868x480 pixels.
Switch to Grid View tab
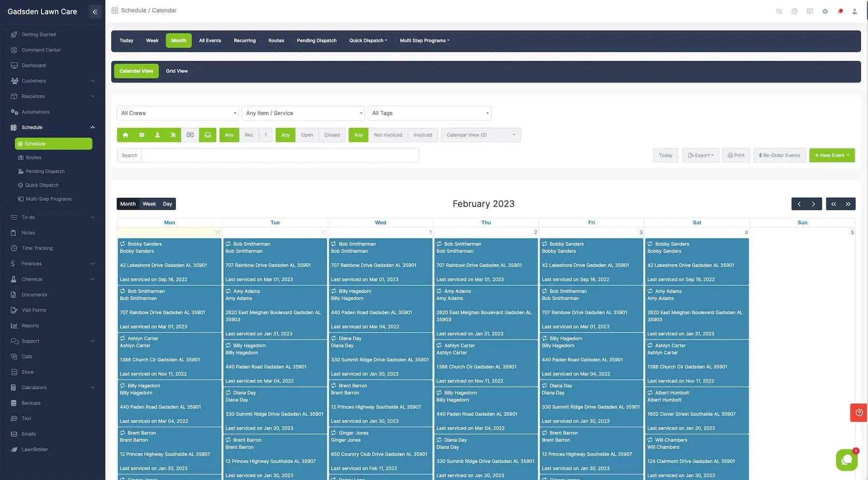click(x=176, y=71)
